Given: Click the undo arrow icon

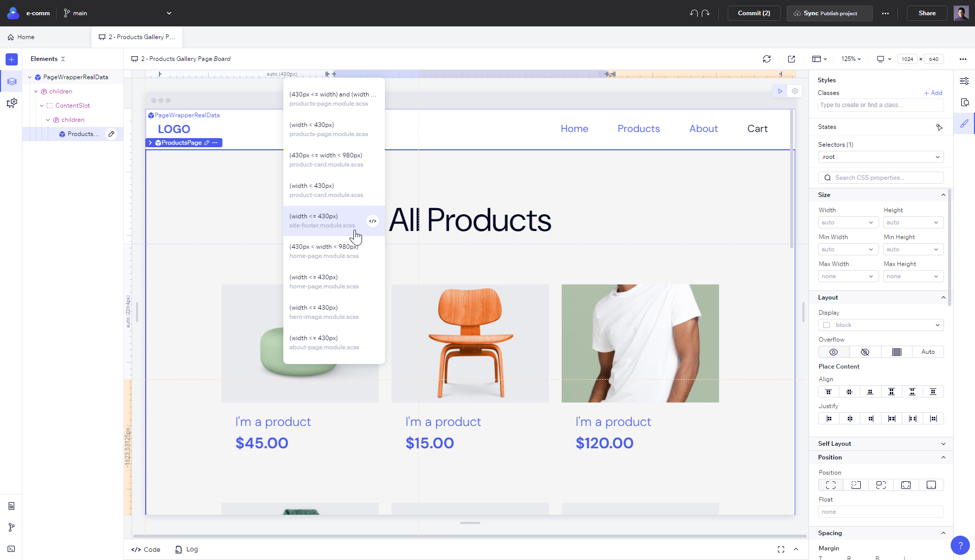Looking at the screenshot, I should coord(694,13).
